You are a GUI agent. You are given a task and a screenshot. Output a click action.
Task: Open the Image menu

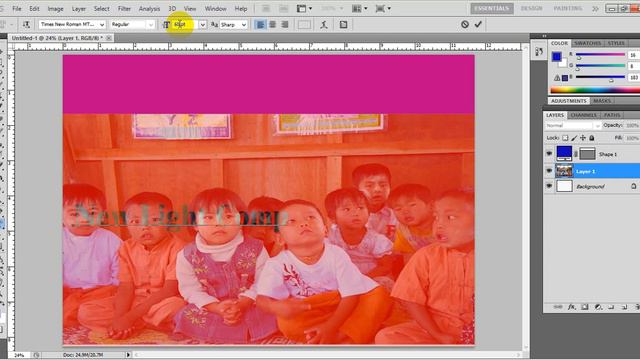56,8
